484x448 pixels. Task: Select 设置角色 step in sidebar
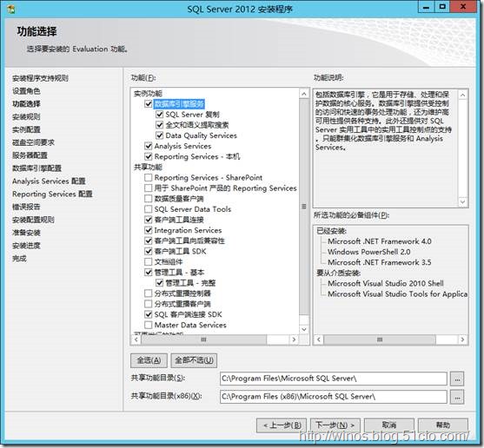(26, 91)
